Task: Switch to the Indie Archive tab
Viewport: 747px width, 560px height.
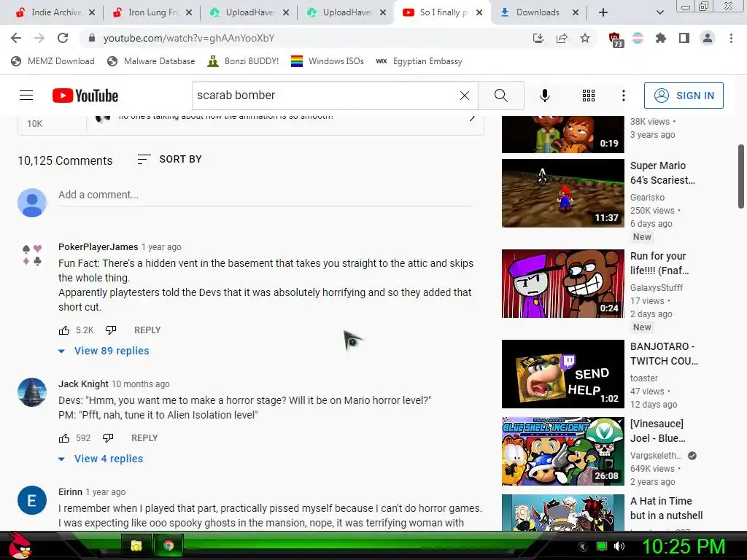Action: pyautogui.click(x=55, y=12)
